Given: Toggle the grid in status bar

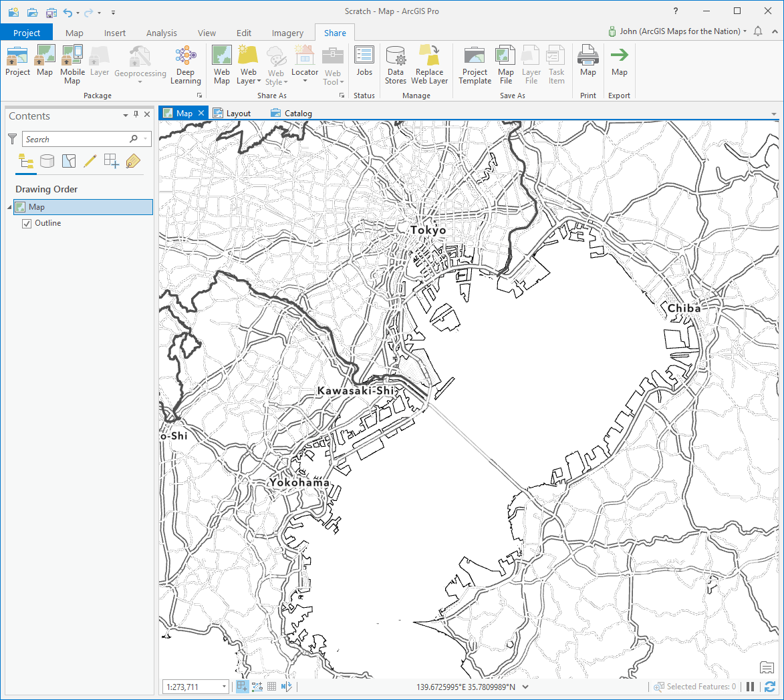Looking at the screenshot, I should [x=271, y=687].
